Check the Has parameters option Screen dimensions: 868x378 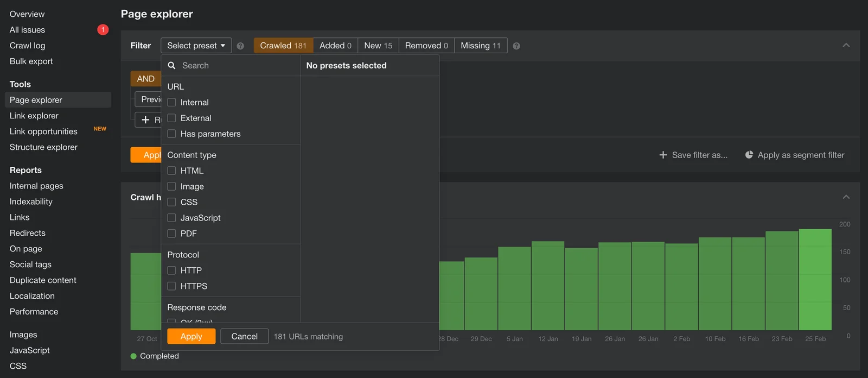(171, 134)
